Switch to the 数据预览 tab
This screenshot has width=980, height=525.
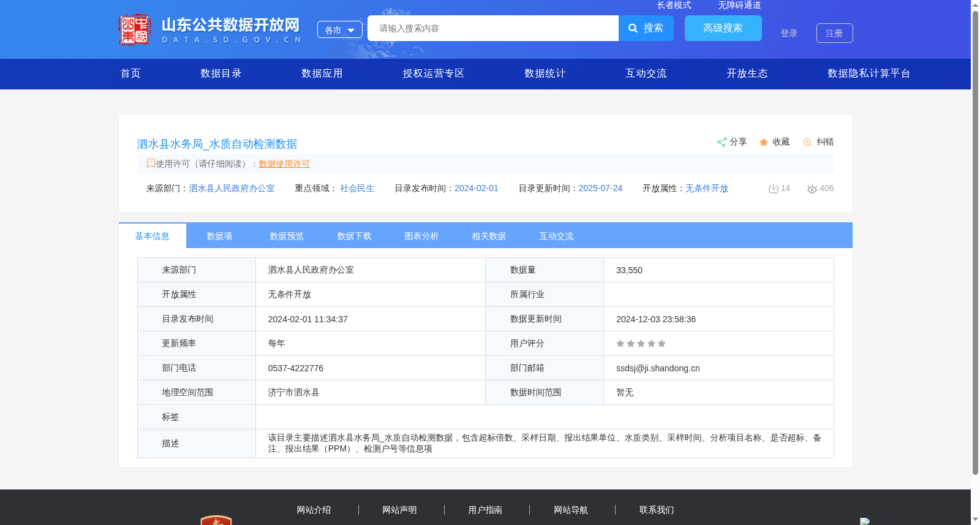[287, 236]
